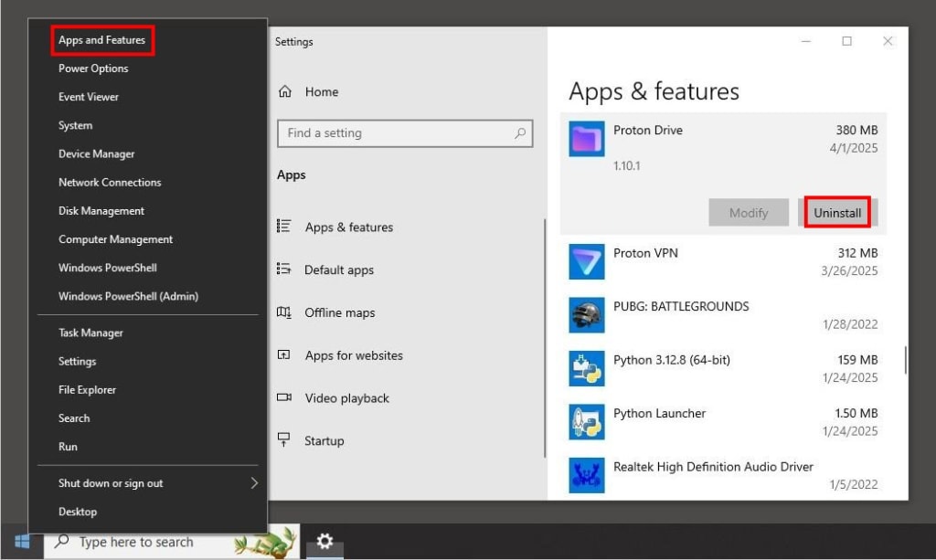Viewport: 936px width, 560px height.
Task: Click the Type here to search taskbar box
Action: pyautogui.click(x=171, y=542)
